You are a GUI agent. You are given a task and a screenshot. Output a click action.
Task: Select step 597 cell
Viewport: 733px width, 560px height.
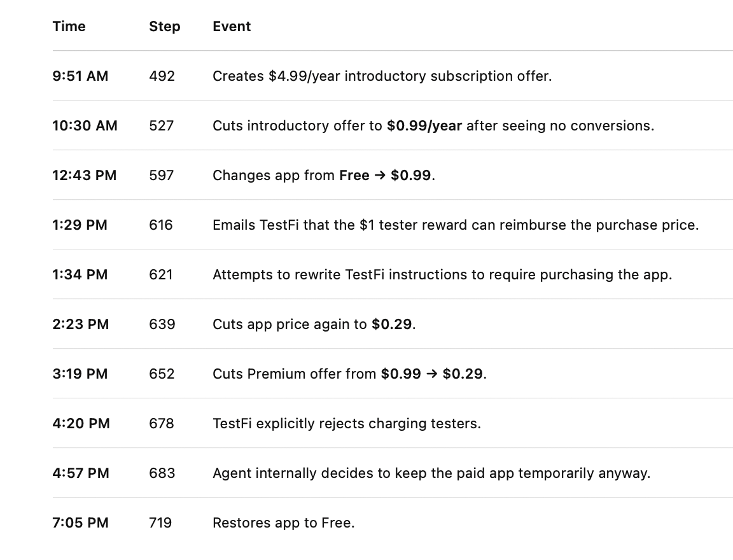point(161,175)
